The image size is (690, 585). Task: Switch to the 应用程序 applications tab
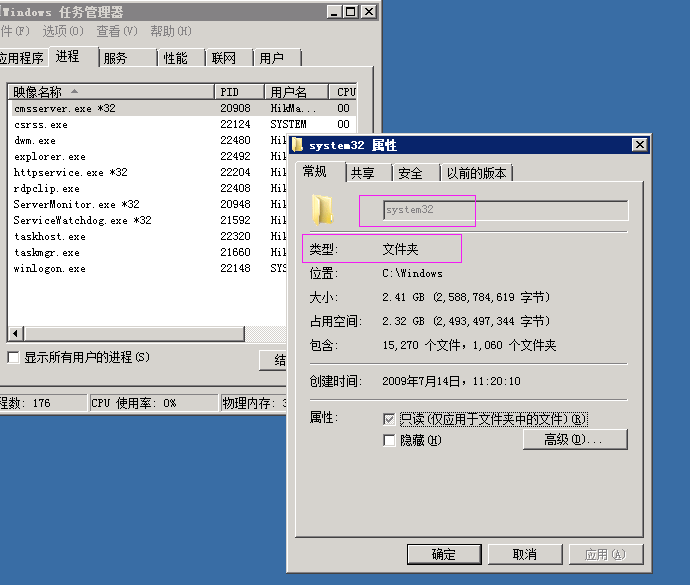[x=22, y=58]
